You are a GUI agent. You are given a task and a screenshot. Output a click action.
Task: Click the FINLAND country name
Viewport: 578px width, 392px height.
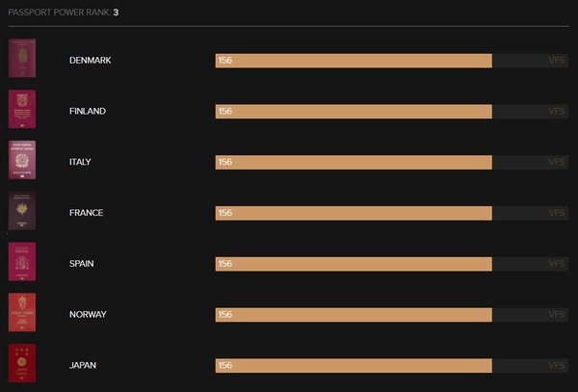pos(88,112)
